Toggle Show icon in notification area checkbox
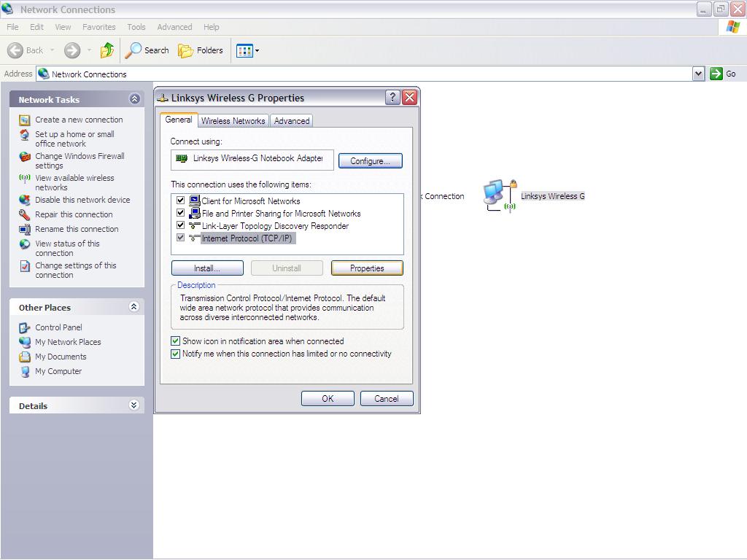The image size is (747, 560). click(175, 341)
